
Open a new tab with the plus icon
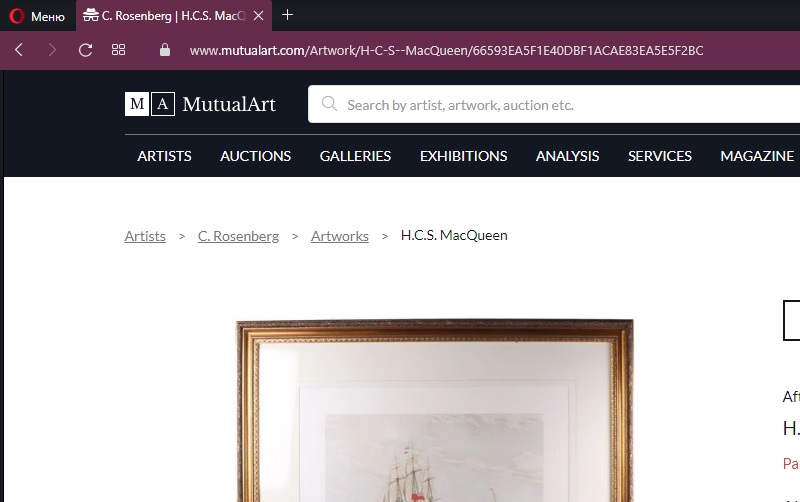pos(287,15)
